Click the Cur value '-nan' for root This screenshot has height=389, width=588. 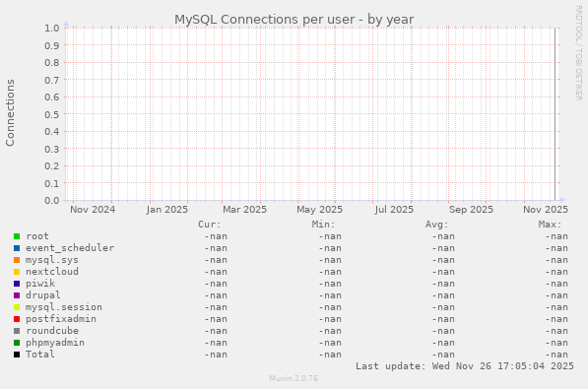click(216, 236)
